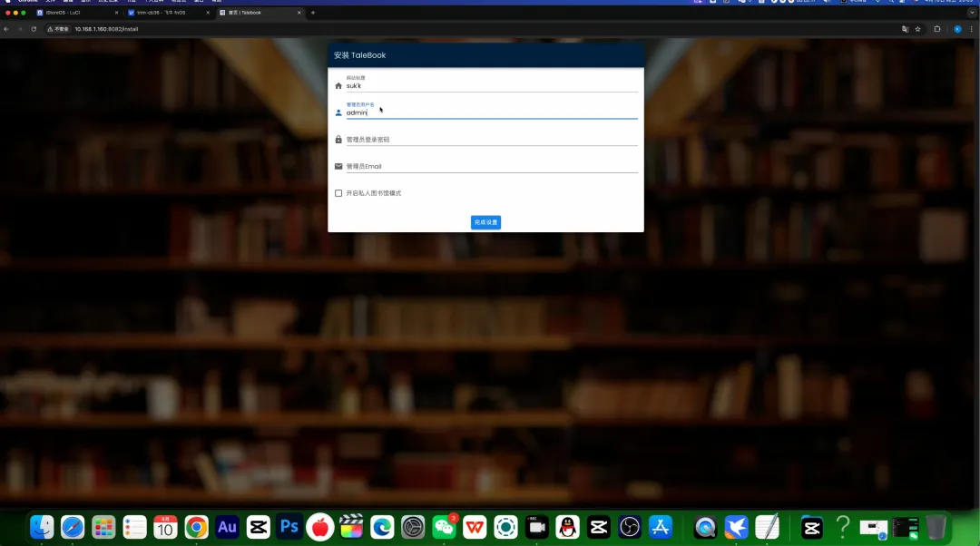This screenshot has height=546, width=980.
Task: Open the question mark dock item
Action: tap(843, 527)
